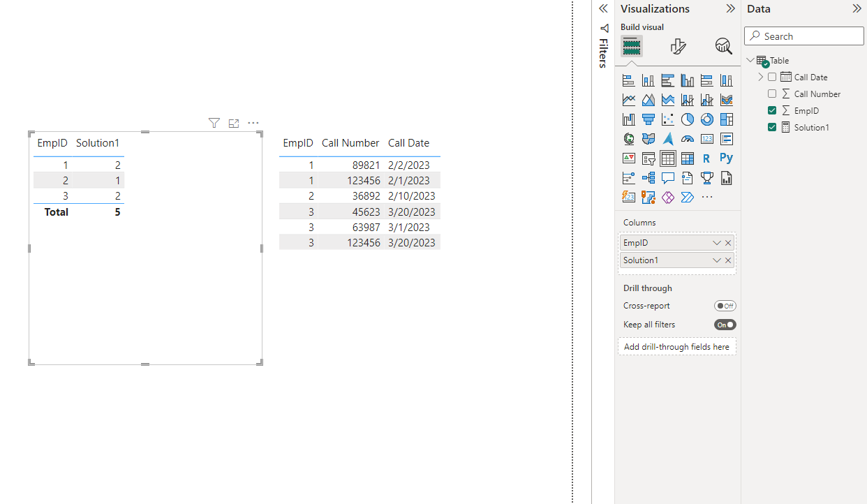Insert a Python visual
Screen dimensions: 867x504
(x=726, y=158)
